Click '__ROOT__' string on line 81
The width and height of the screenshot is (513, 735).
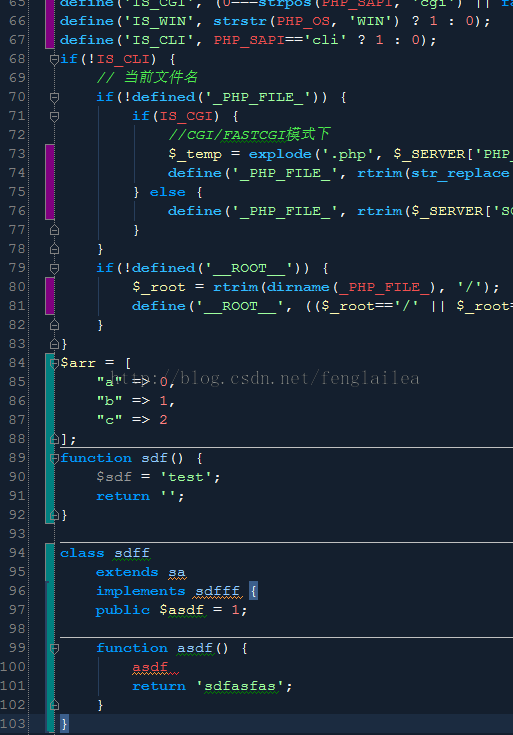pos(240,306)
